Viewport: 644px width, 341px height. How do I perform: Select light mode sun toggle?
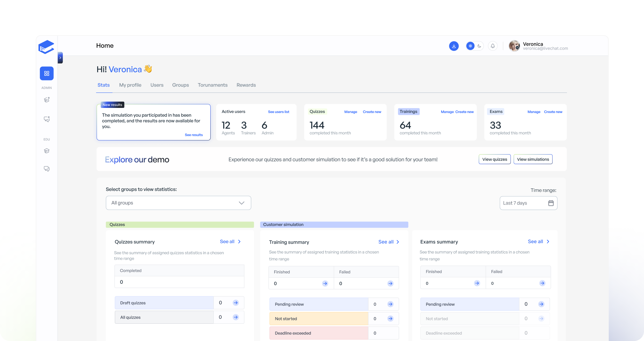470,46
